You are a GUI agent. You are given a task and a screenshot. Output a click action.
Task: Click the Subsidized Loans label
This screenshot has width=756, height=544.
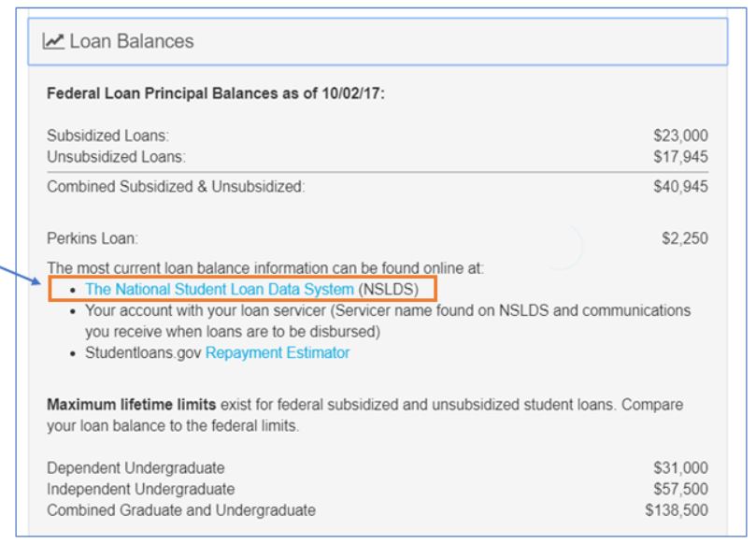108,136
